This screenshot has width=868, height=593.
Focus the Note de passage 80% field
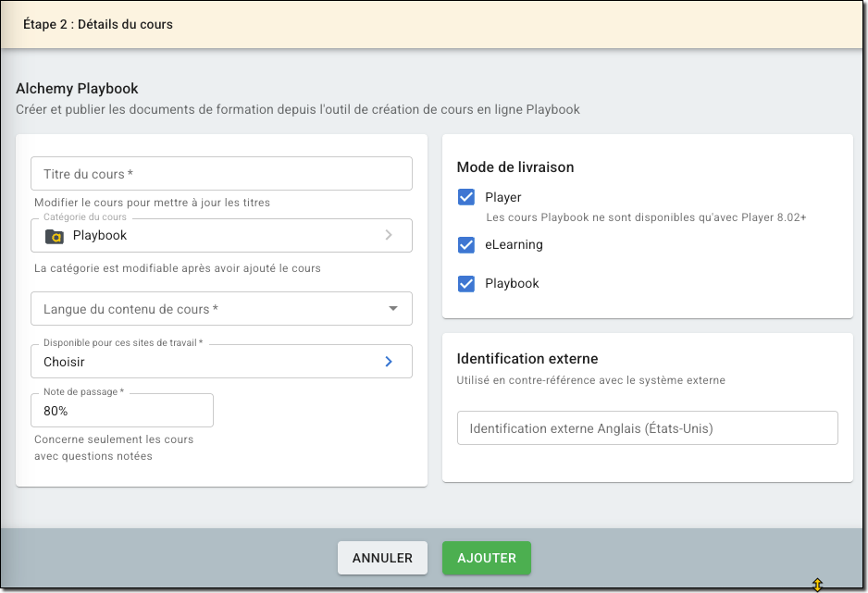(122, 411)
